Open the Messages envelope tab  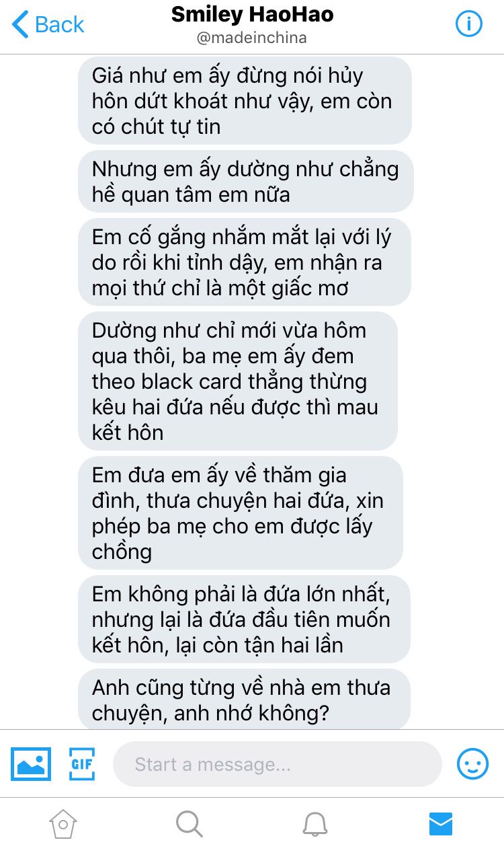point(441,823)
